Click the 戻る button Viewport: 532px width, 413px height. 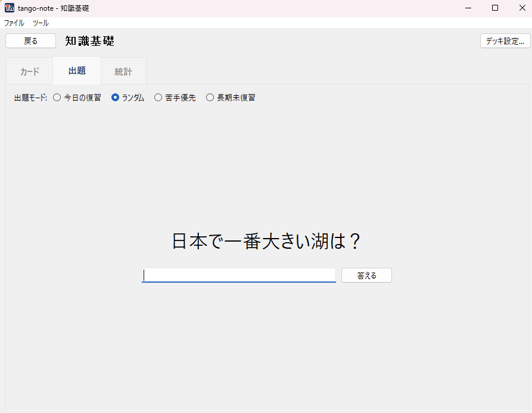(x=30, y=41)
